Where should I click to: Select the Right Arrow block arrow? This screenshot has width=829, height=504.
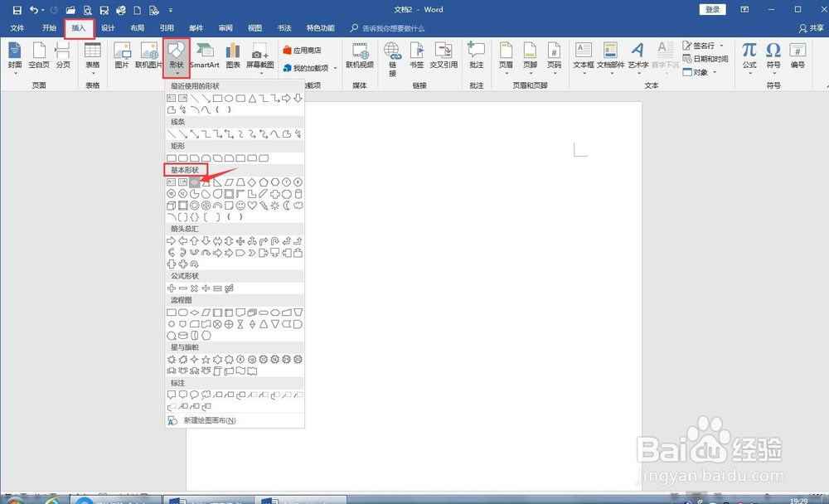[x=172, y=240]
